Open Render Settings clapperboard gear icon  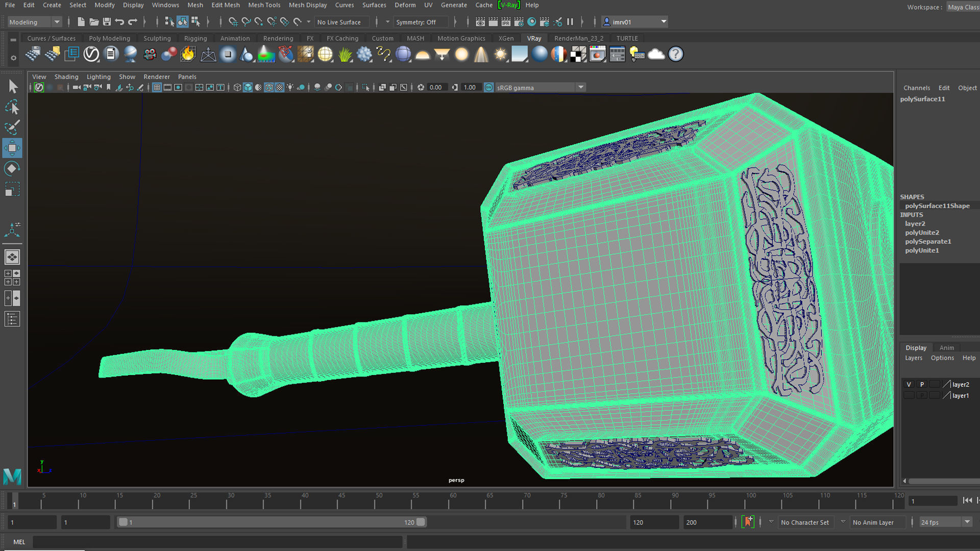pos(519,22)
